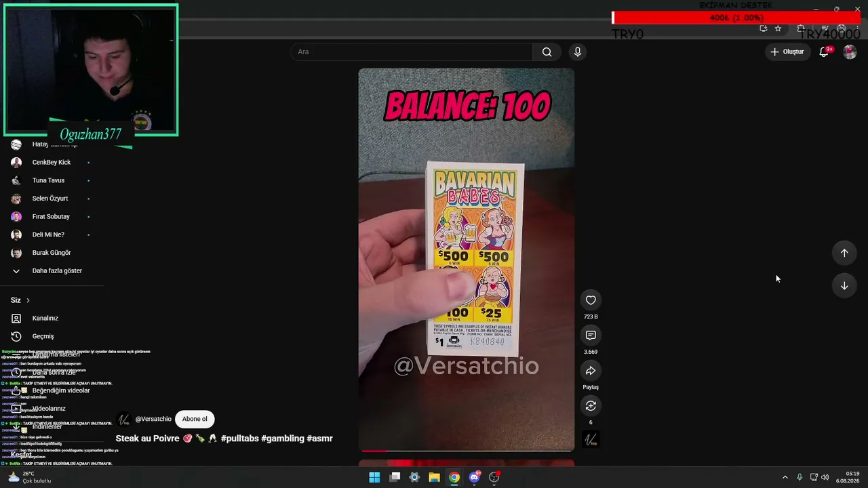Viewport: 868px width, 488px height.
Task: Share the Short via Paylaş arrow
Action: click(591, 371)
